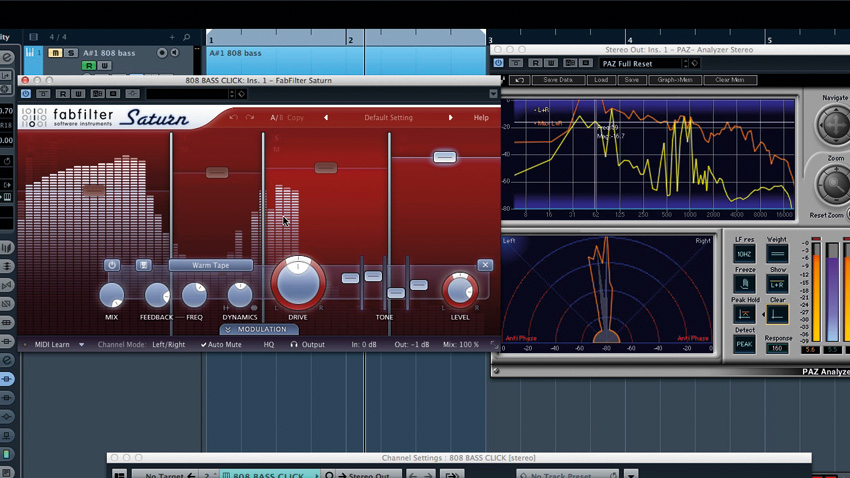Image resolution: width=850 pixels, height=478 pixels.
Task: Open the Saturn host window options arrow
Action: click(493, 94)
